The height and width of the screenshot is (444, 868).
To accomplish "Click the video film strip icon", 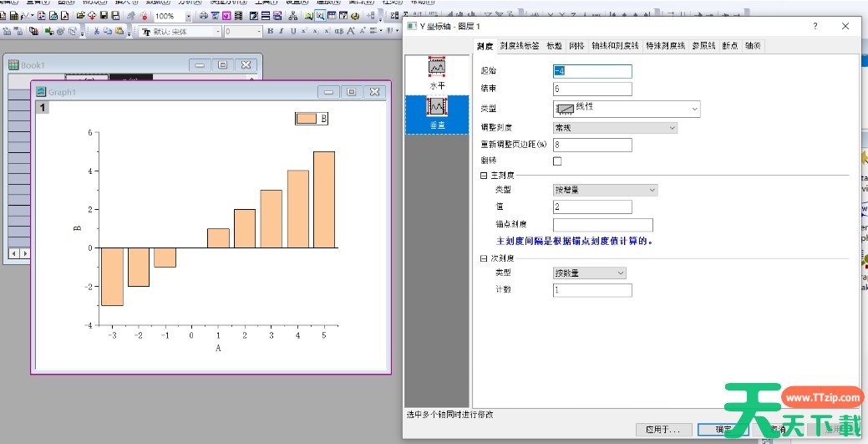I will pos(239,16).
